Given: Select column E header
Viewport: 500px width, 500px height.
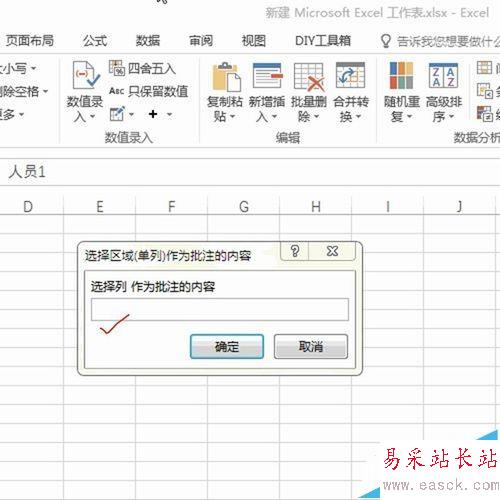Looking at the screenshot, I should click(100, 207).
